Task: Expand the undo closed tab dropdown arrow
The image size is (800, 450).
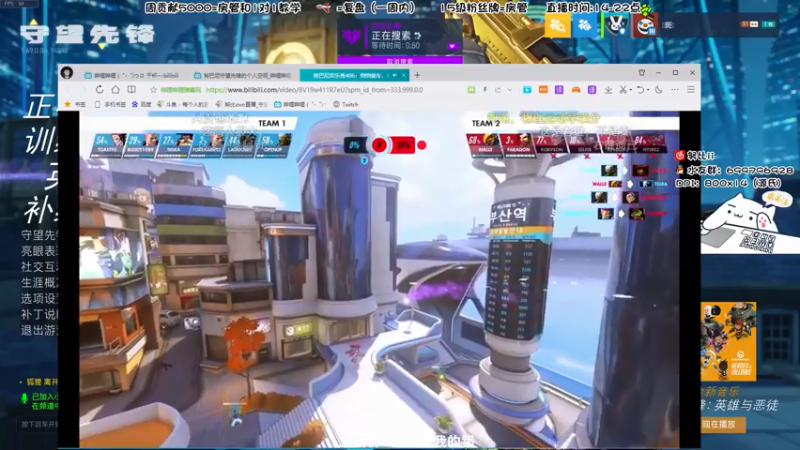Action: tap(648, 90)
